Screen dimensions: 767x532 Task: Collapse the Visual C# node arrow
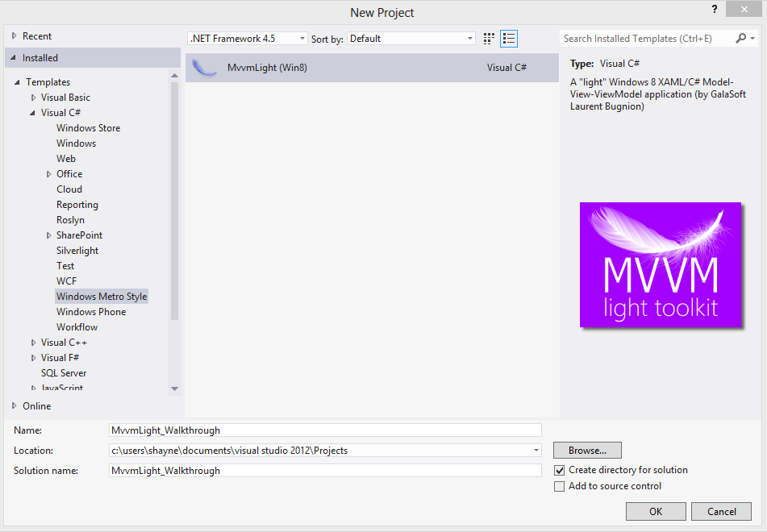point(33,113)
